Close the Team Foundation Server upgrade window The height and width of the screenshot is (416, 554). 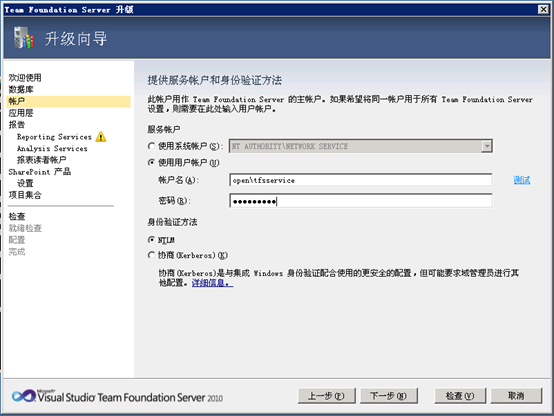click(x=543, y=10)
